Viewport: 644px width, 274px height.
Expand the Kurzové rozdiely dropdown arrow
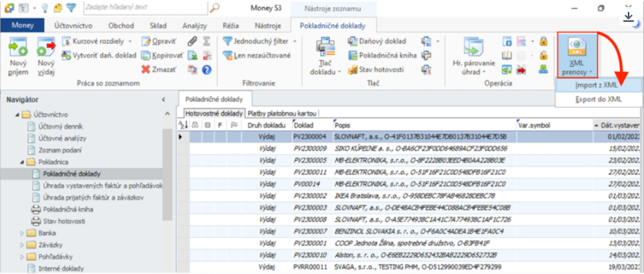(130, 42)
